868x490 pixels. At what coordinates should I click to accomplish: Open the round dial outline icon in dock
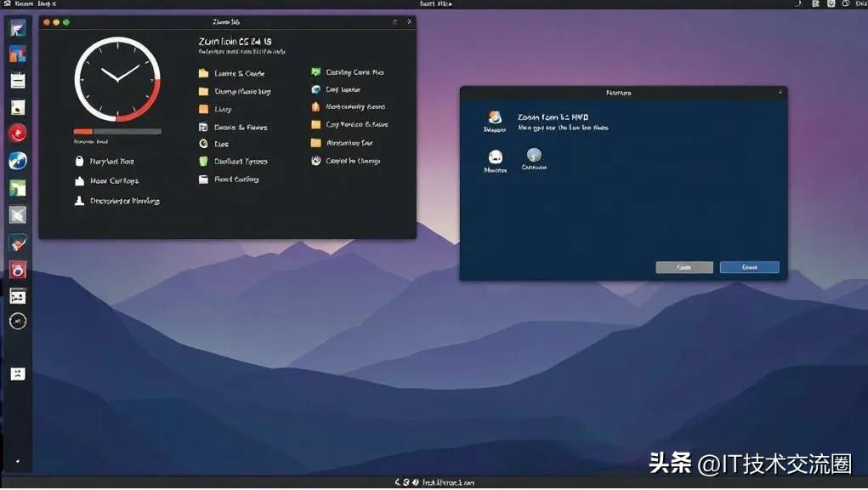coord(18,321)
